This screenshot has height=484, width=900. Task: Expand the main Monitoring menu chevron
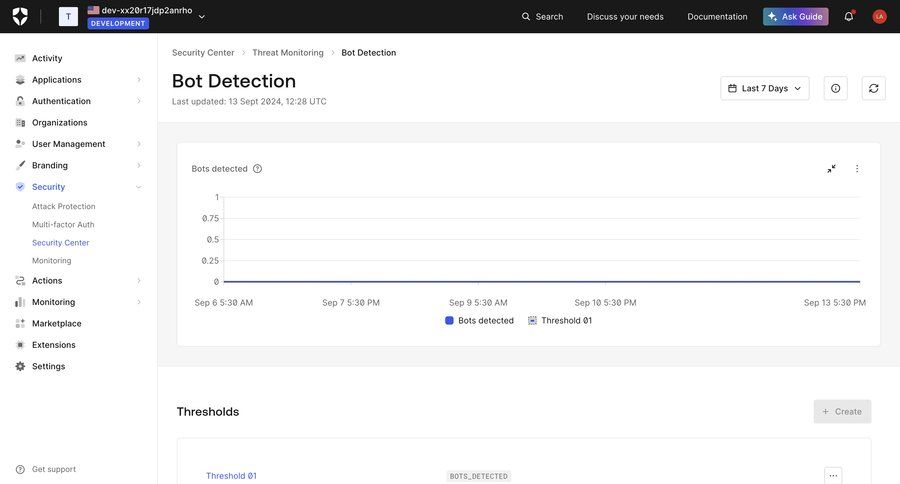coord(139,302)
